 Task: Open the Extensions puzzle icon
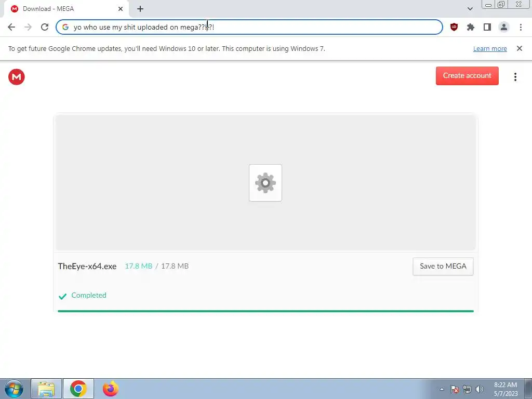tap(470, 27)
